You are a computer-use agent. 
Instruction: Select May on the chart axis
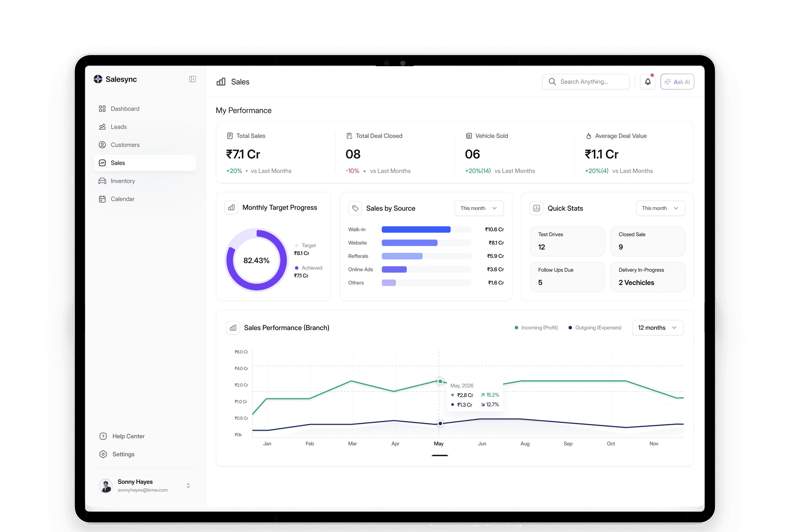(x=439, y=444)
